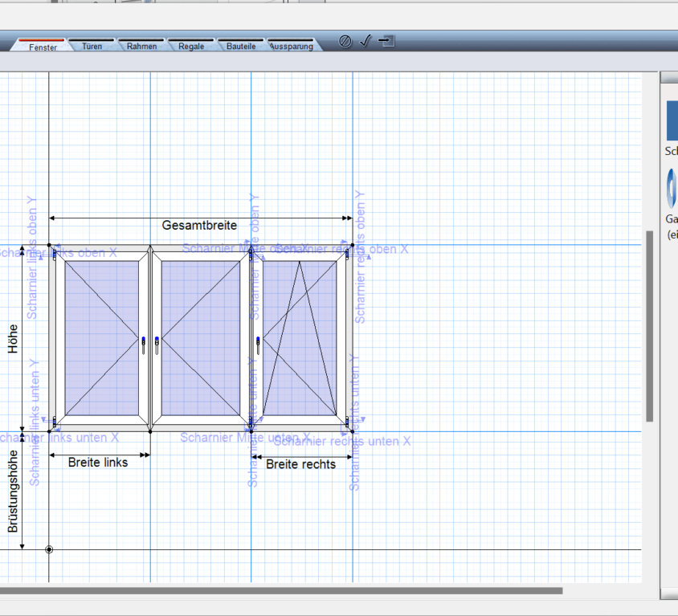The width and height of the screenshot is (678, 616).
Task: Select the Breite links dimension label
Action: pos(98,463)
